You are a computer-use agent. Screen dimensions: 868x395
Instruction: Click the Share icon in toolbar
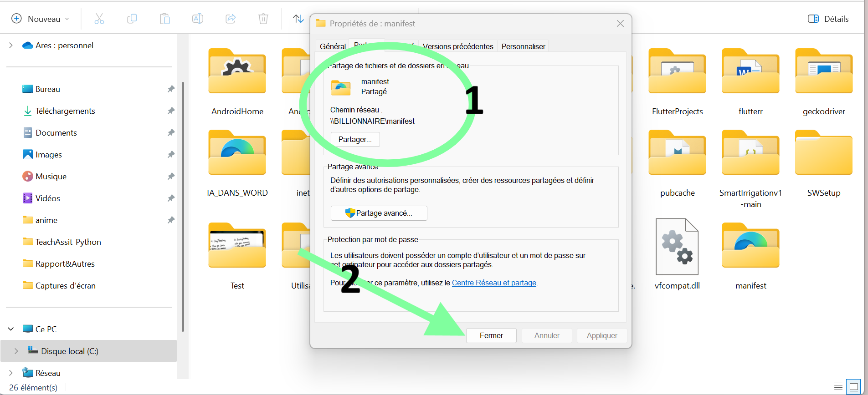tap(231, 19)
